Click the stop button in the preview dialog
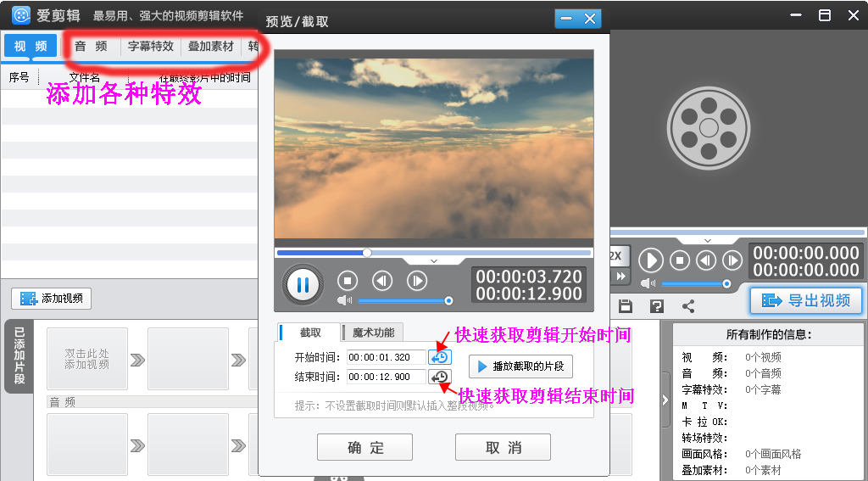Screen dimensions: 868x481 pyautogui.click(x=348, y=280)
